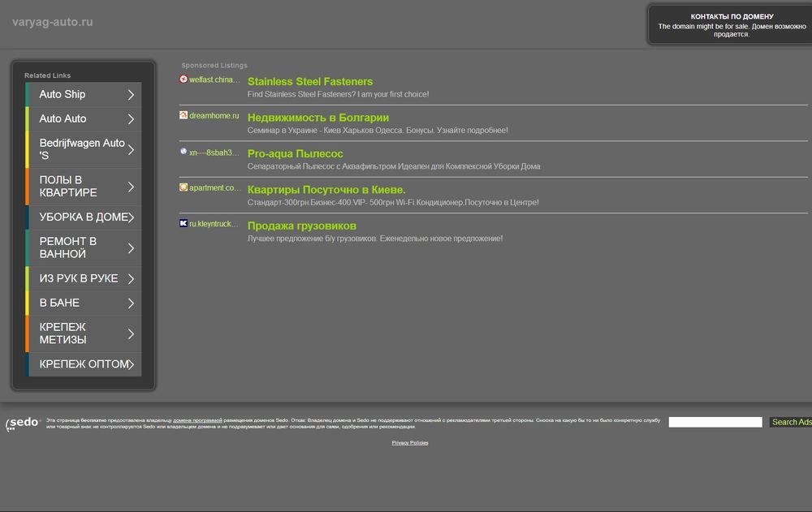Click the dreamhome.ru domain link
The image size is (812, 512).
(214, 115)
